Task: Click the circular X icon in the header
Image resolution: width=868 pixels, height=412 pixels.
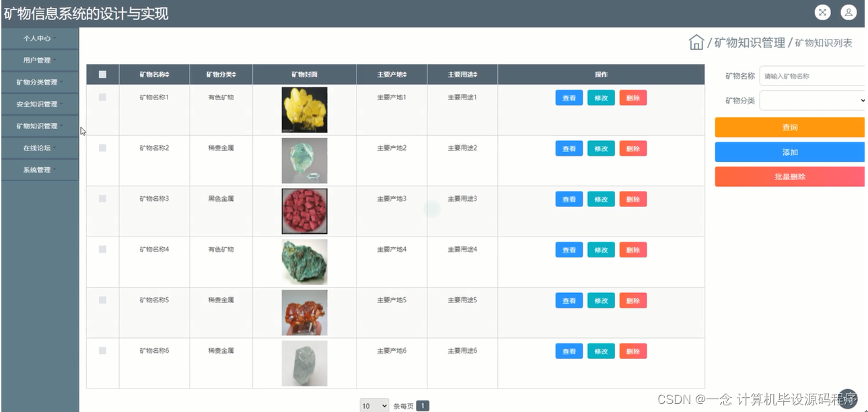Action: pos(823,12)
